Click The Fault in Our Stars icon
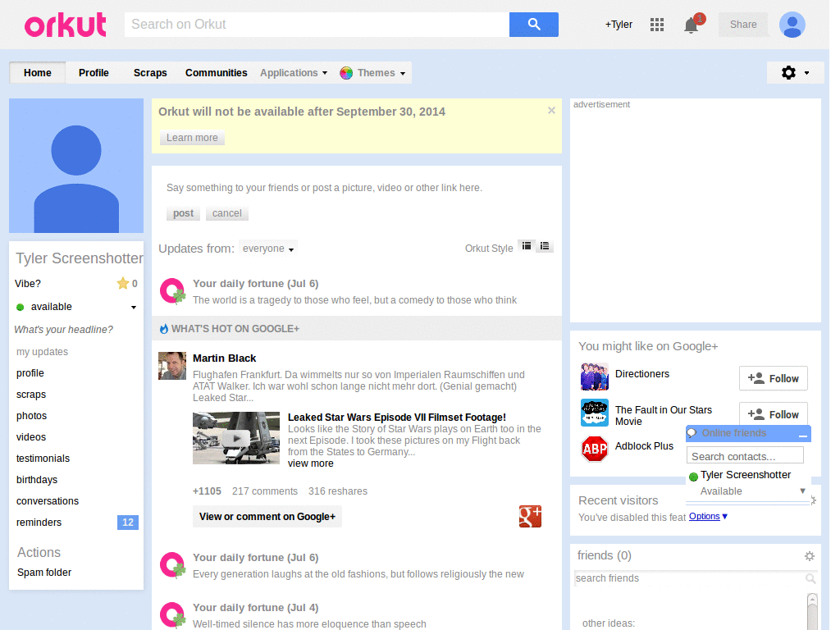The width and height of the screenshot is (840, 630). click(595, 413)
